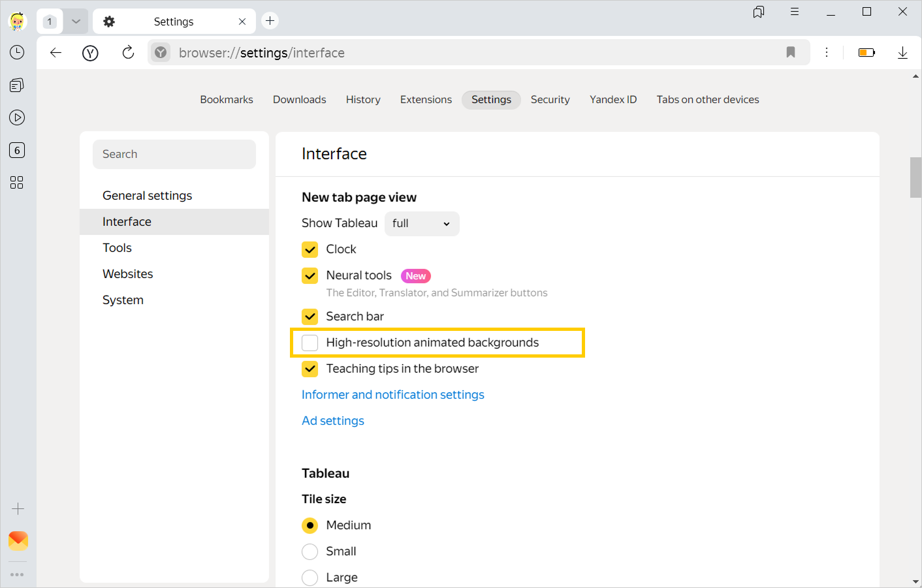
Task: Open the video player sidebar icon
Action: point(17,117)
